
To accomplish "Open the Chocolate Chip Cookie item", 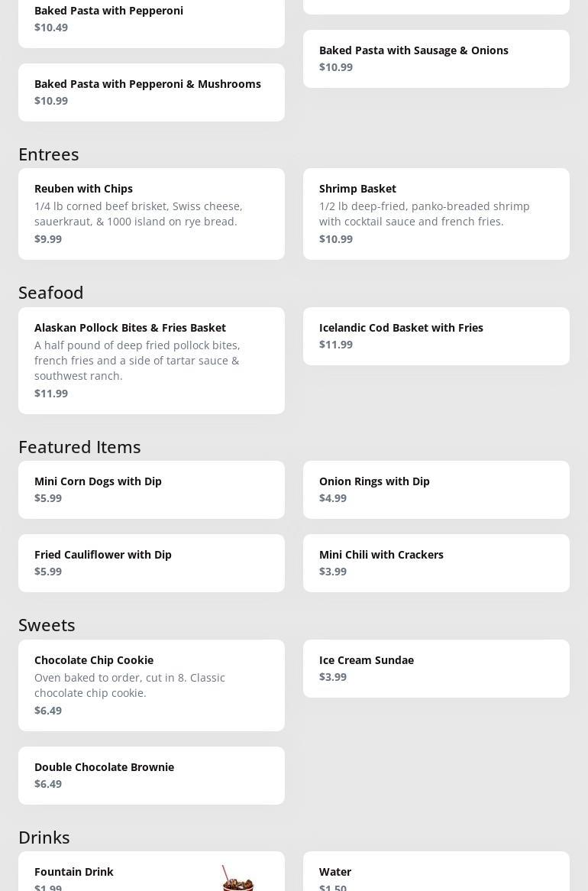I will (x=151, y=685).
